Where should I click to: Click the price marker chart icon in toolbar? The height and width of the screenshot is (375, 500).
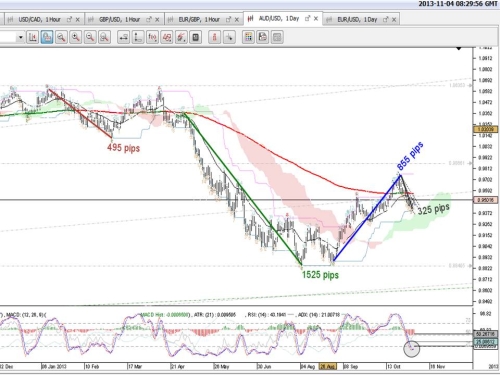point(33,37)
